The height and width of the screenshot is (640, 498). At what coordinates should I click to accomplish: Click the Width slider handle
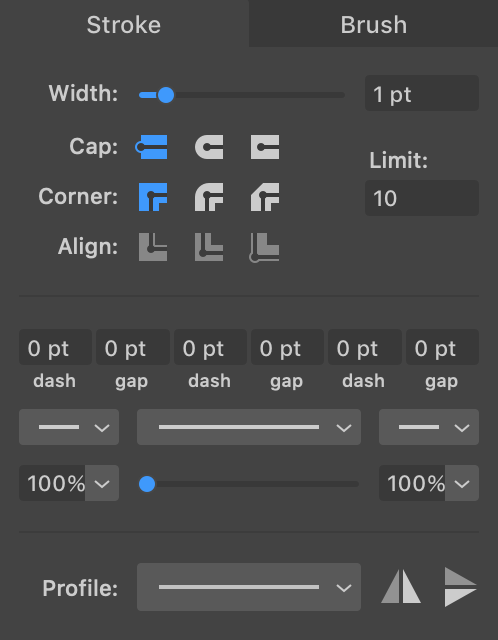pos(166,95)
